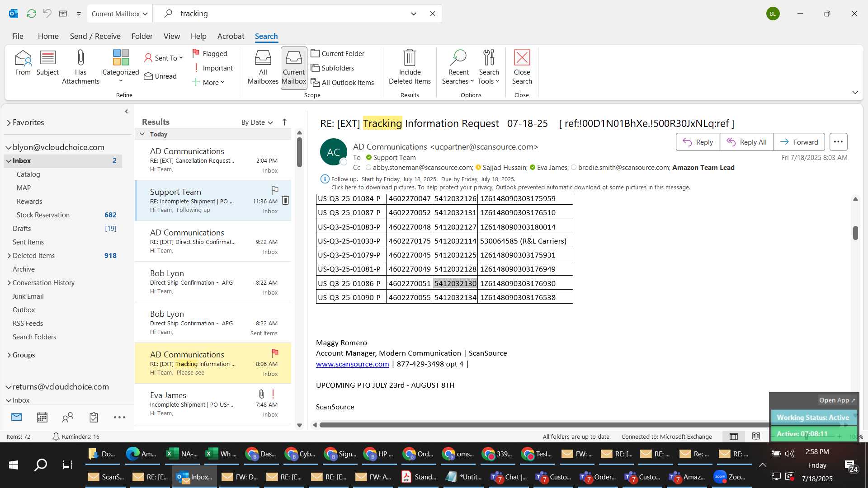Click Reminders: 16 in status bar

click(76, 436)
